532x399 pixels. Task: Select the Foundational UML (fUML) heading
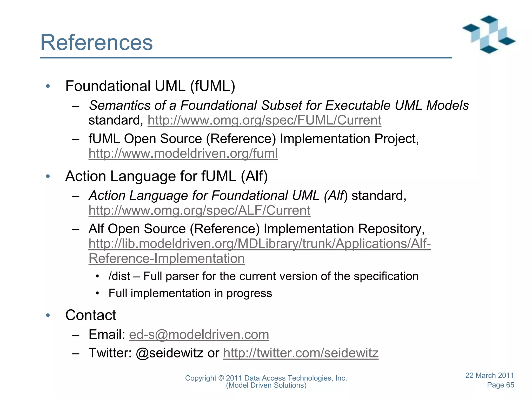[150, 86]
